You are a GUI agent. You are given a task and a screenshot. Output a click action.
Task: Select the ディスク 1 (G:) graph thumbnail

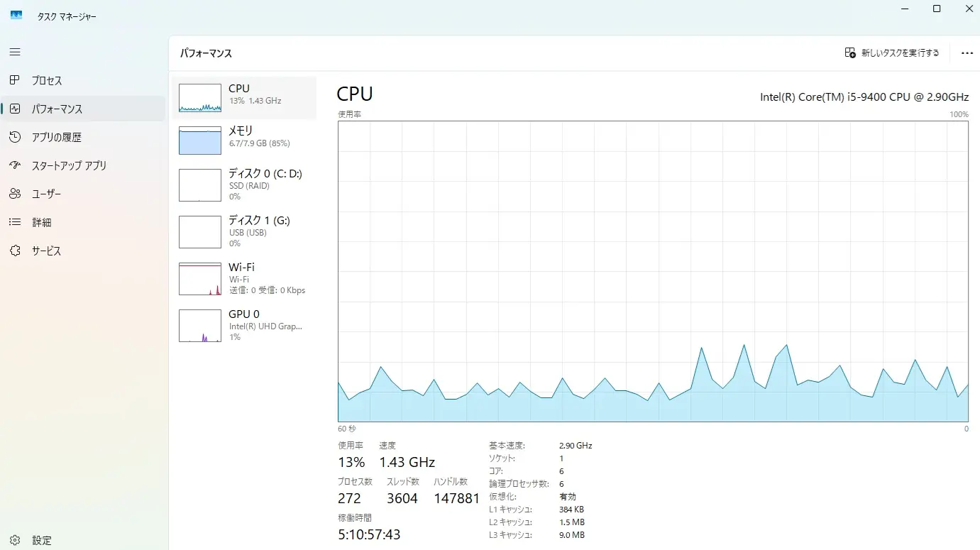pyautogui.click(x=200, y=232)
